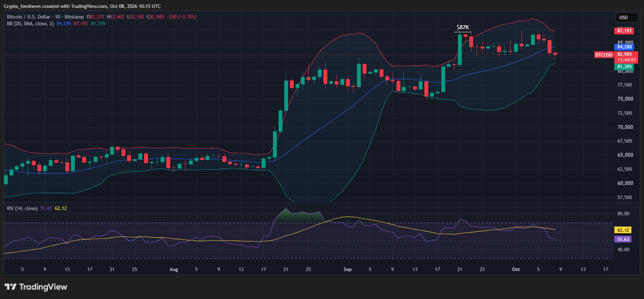Click the RSI legend value 51.63
The image size is (644, 299).
pos(46,209)
